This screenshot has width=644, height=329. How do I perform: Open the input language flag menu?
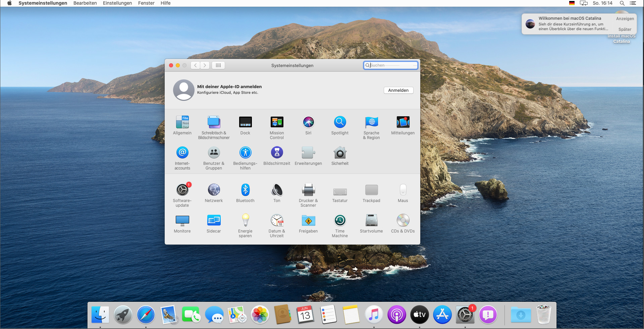[572, 3]
